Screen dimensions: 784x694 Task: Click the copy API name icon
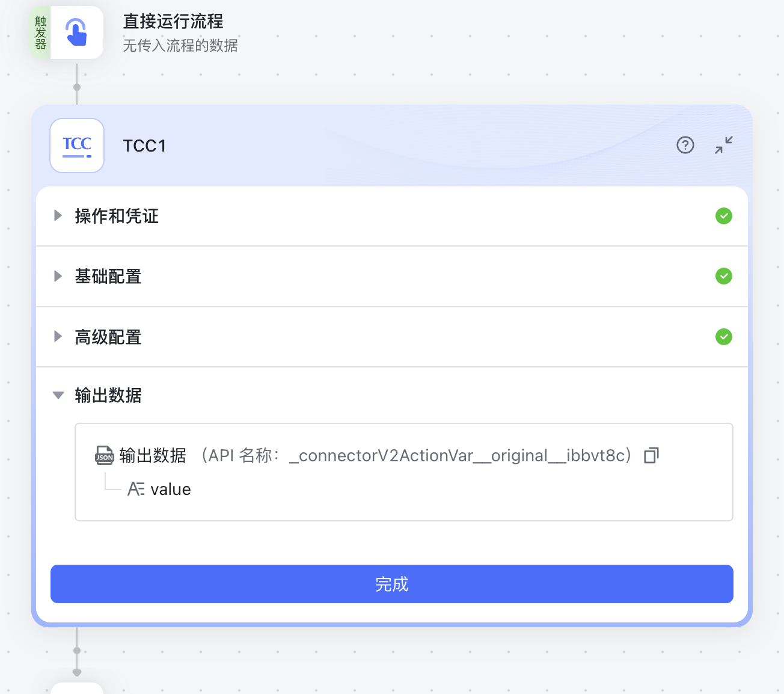point(651,455)
